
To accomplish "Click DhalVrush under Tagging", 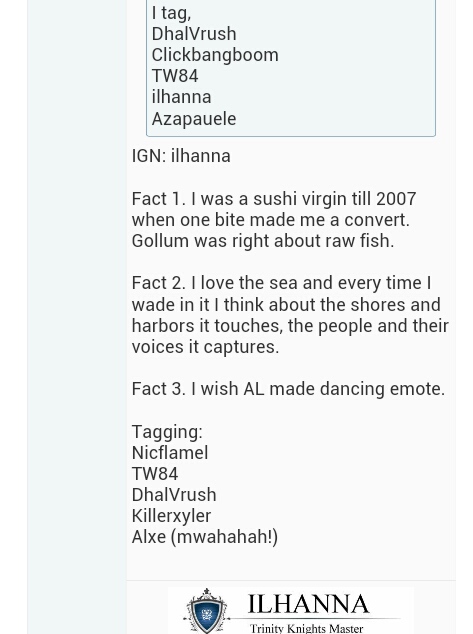I will tap(174, 495).
